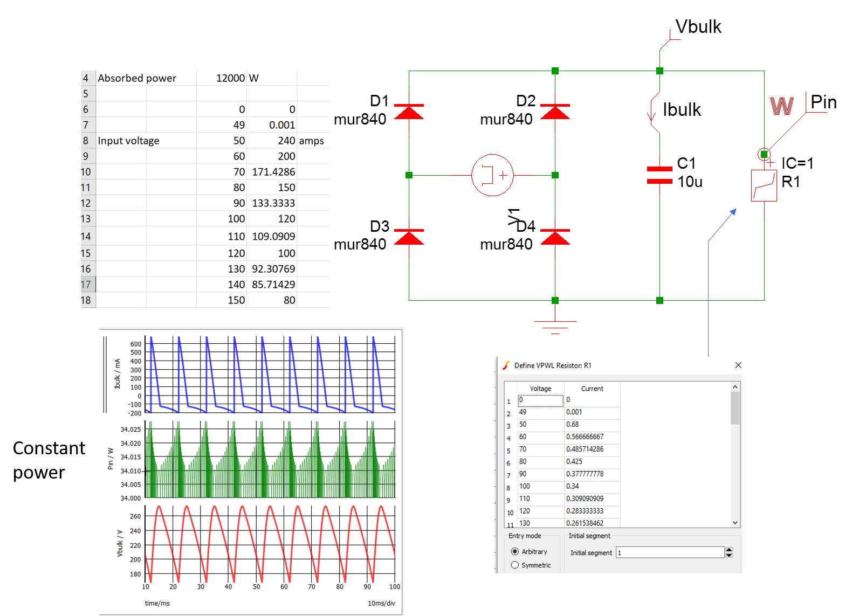Select the spreadsheet cell showing 240
859x616 pixels.
(272, 141)
